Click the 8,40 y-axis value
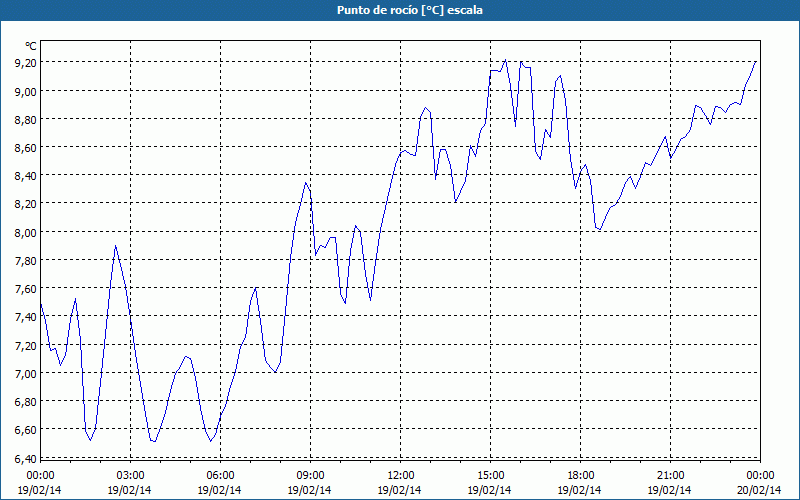 pos(26,175)
